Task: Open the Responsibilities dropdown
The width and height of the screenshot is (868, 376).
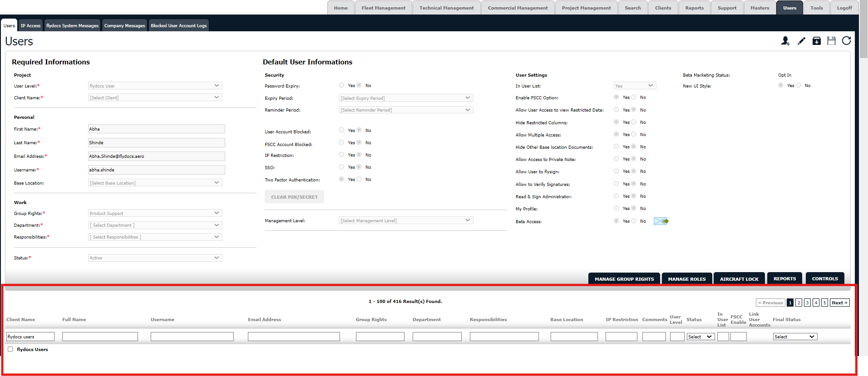Action: pos(155,237)
